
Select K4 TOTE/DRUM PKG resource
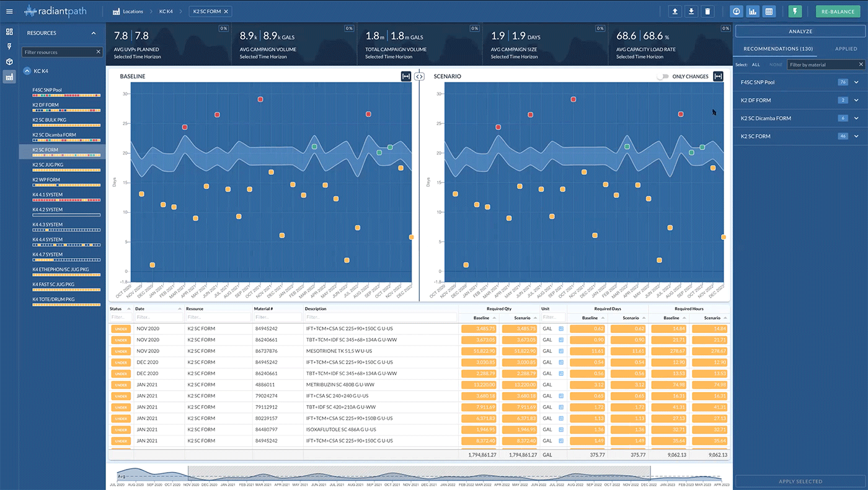click(53, 299)
